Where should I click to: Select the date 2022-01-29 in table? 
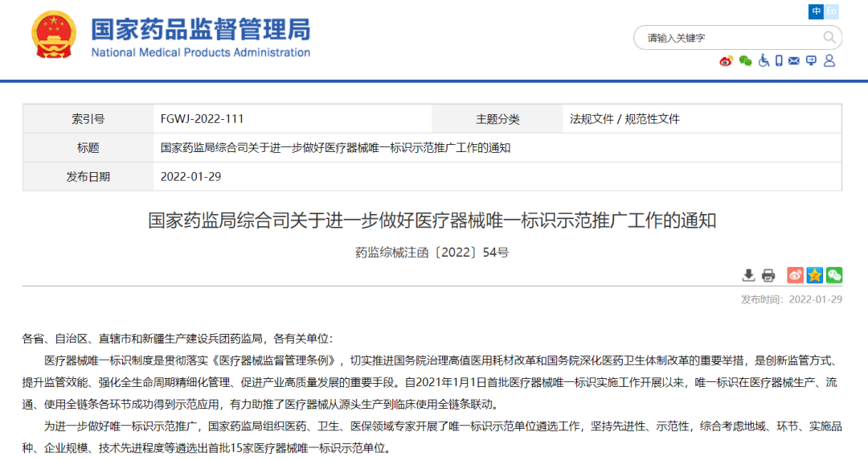point(191,177)
